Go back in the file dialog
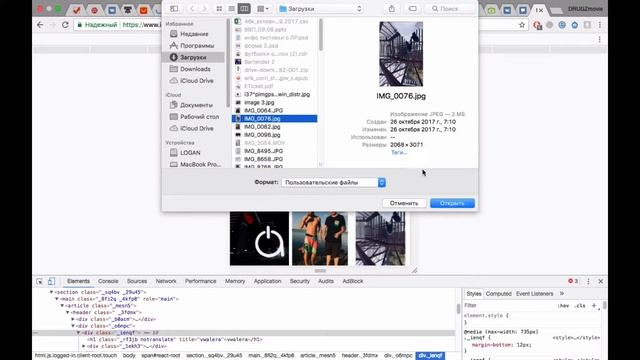 point(192,9)
